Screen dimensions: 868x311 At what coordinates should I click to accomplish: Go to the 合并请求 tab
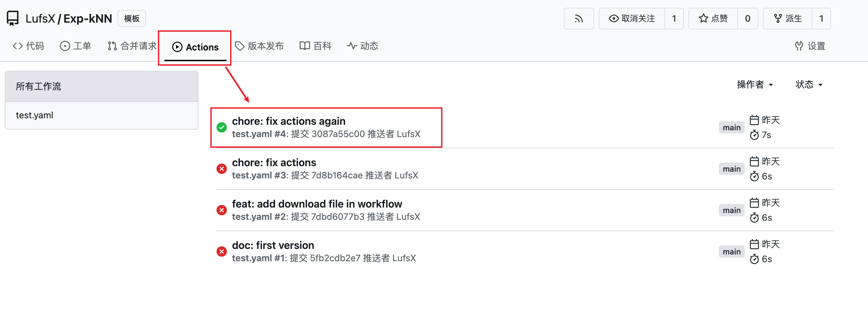point(132,46)
